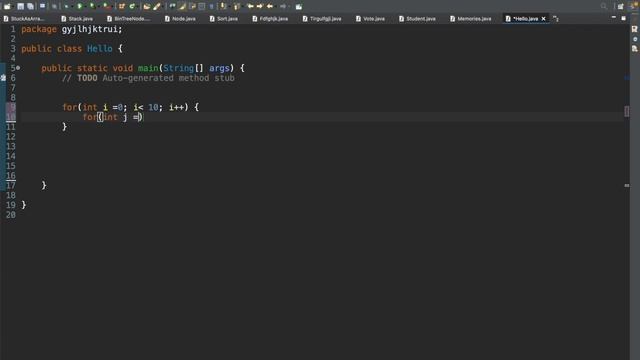Click the Save icon in toolbar
Screen dimensions: 640x360
[20, 6]
